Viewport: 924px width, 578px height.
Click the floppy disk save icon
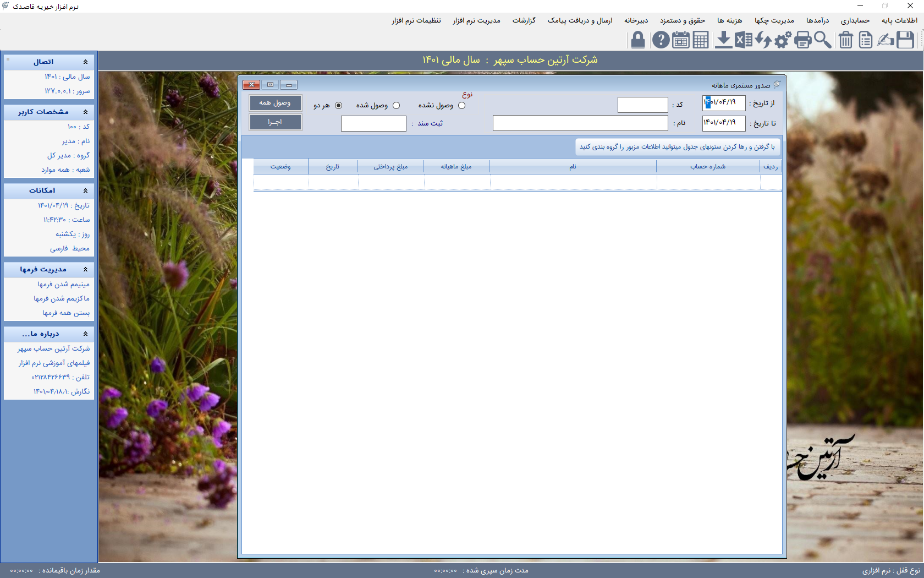point(905,40)
